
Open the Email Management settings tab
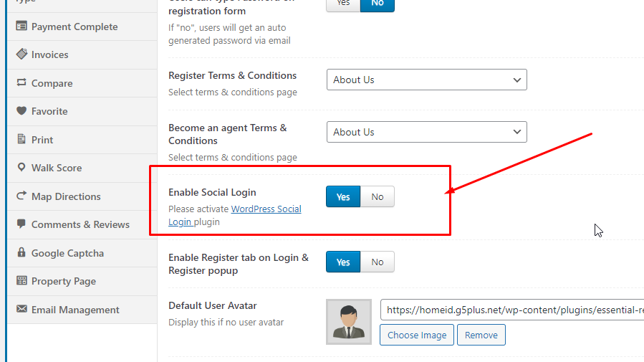75,310
